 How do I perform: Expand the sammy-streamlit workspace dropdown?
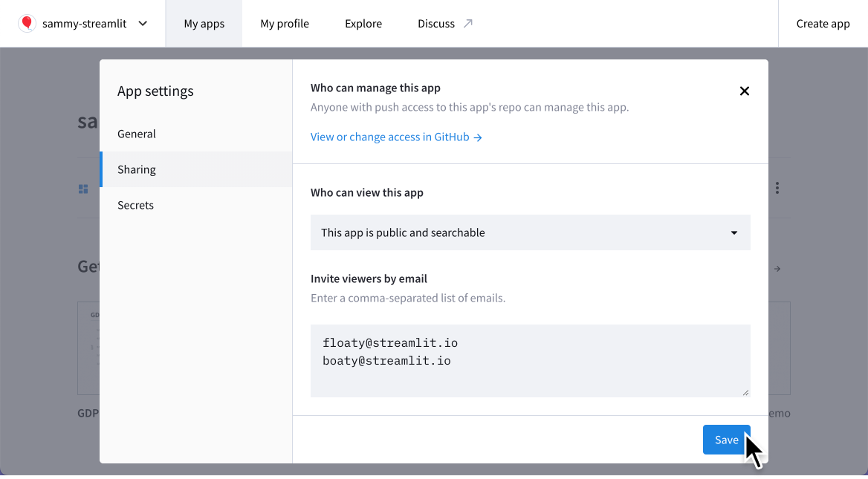[142, 23]
